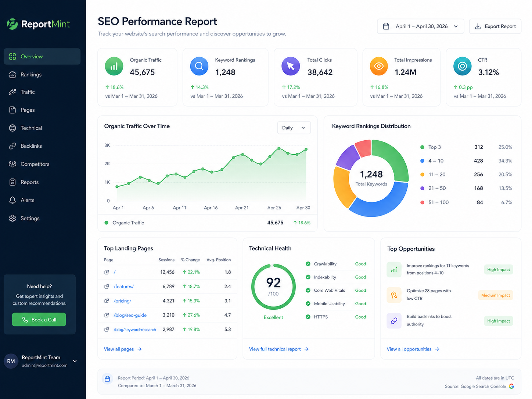The width and height of the screenshot is (532, 399).
Task: Click the 11 – 20 orange legend swatch
Action: (x=422, y=175)
